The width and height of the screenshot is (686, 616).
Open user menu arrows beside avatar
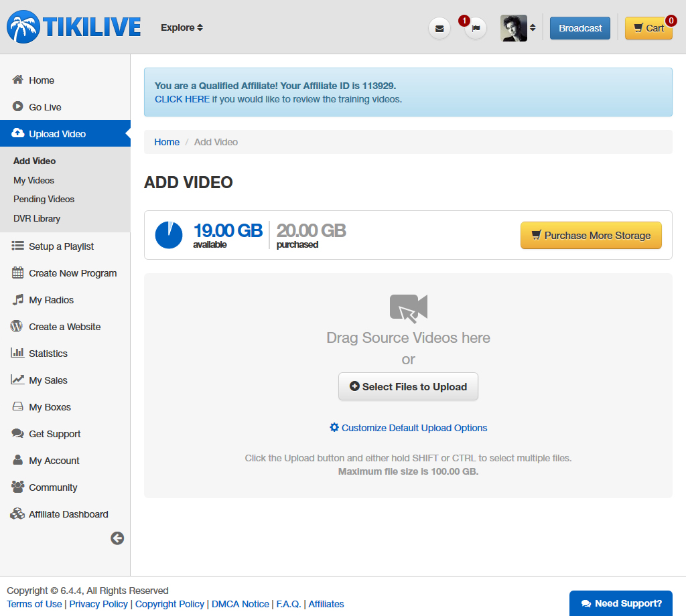click(533, 28)
